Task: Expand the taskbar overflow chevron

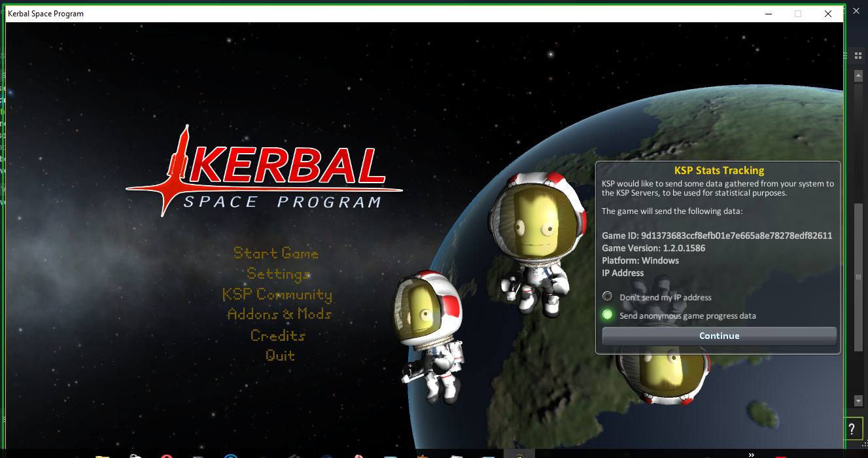Action: [x=752, y=454]
